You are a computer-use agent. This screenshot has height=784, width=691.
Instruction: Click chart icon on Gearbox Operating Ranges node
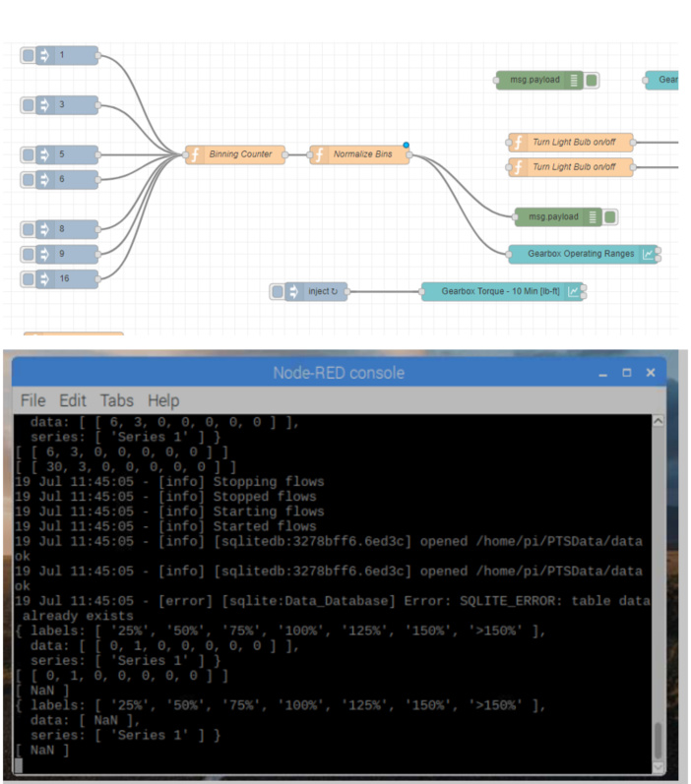[x=648, y=254]
